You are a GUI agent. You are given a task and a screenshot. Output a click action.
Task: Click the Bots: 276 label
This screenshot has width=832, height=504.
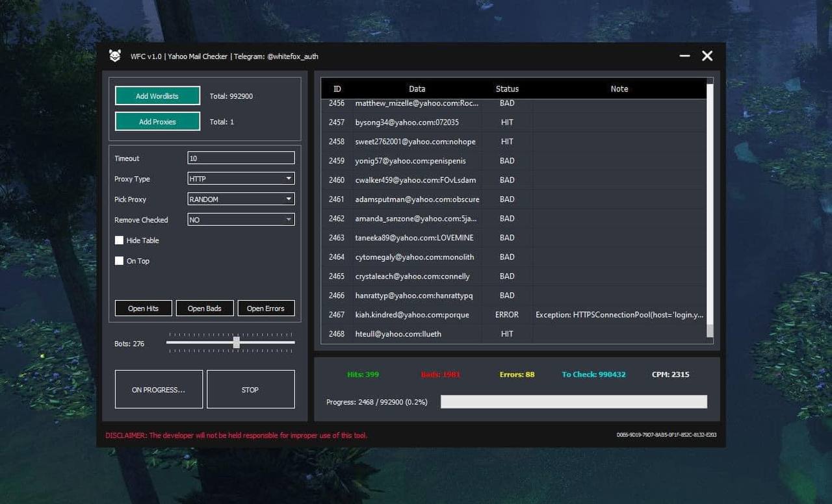(x=129, y=344)
